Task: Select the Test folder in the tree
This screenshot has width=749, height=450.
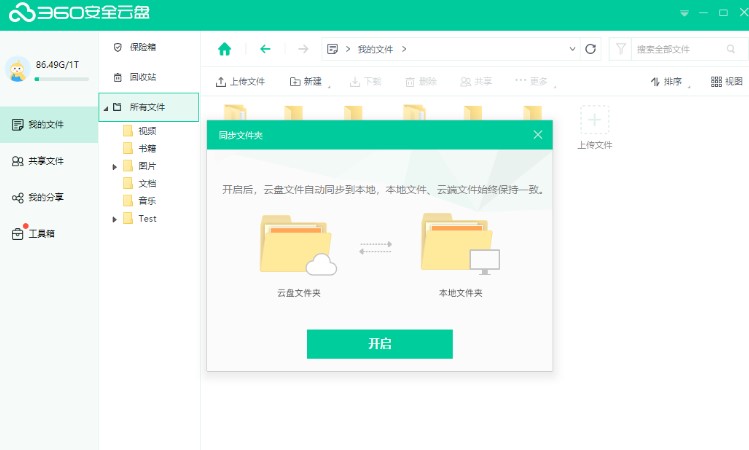Action: pyautogui.click(x=139, y=219)
